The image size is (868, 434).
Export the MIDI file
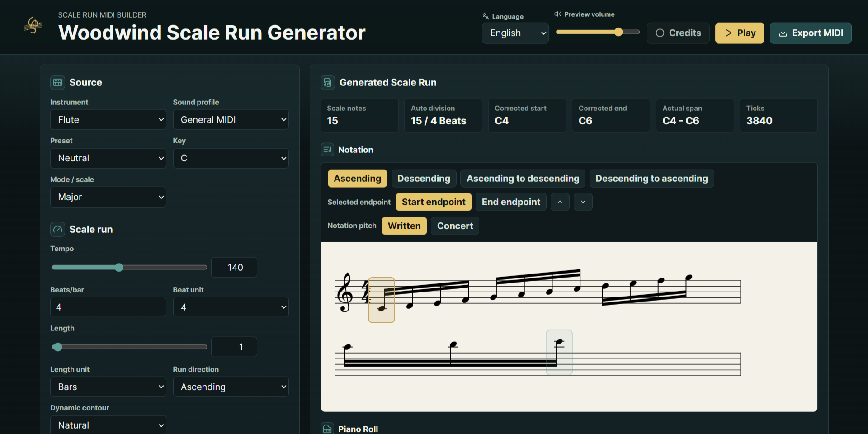point(811,33)
